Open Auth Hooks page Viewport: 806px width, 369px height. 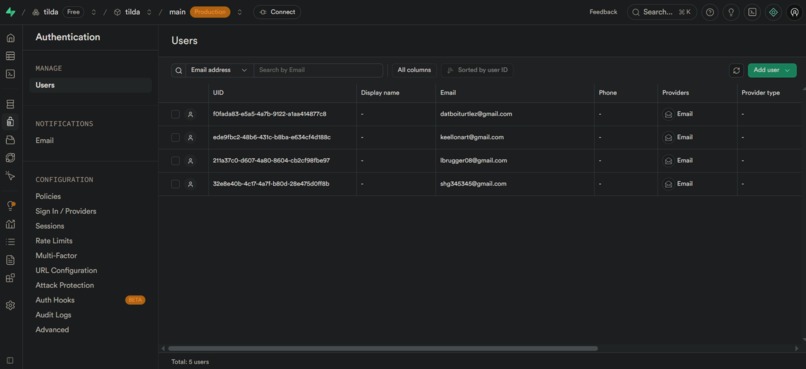54,300
